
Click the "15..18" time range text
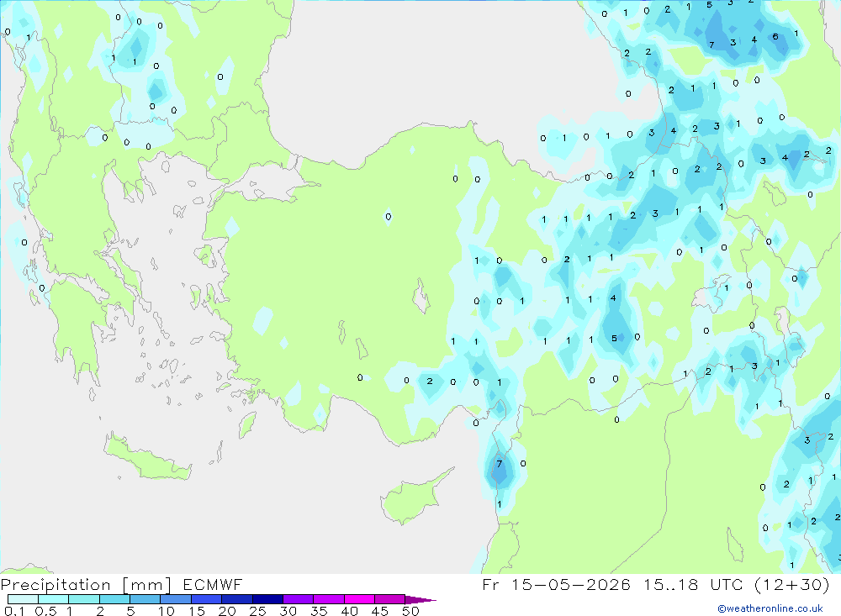(671, 584)
